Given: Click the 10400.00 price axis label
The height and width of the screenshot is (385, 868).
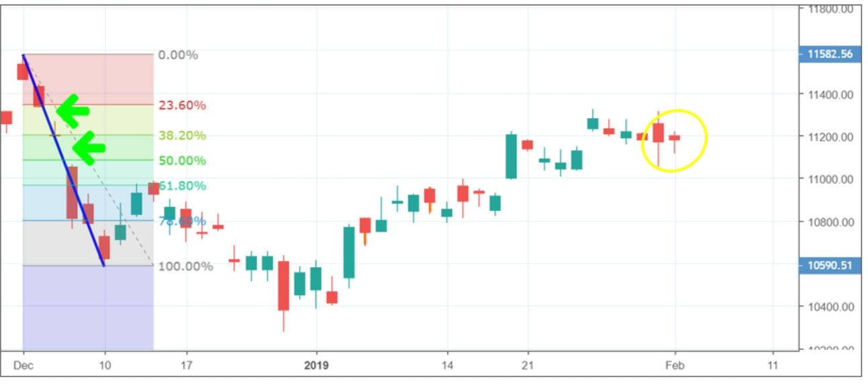Looking at the screenshot, I should click(x=830, y=307).
